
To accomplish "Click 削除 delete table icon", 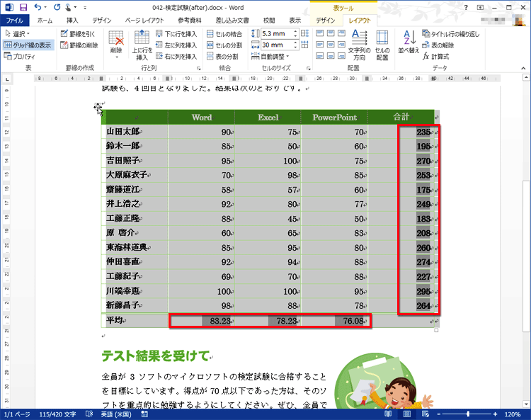I will (x=116, y=38).
